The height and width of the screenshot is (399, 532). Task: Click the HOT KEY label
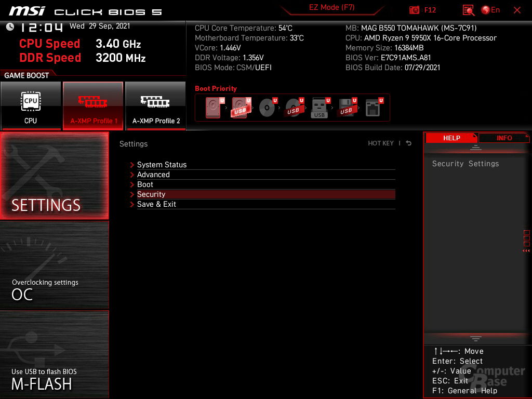pyautogui.click(x=381, y=143)
